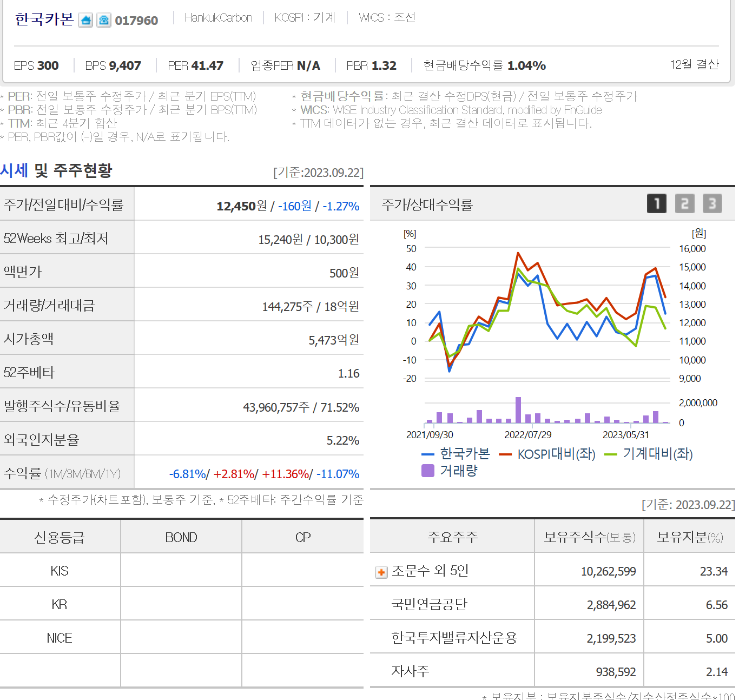The height and width of the screenshot is (700, 739).
Task: Click the 52주베타 1.16 value
Action: tap(348, 374)
